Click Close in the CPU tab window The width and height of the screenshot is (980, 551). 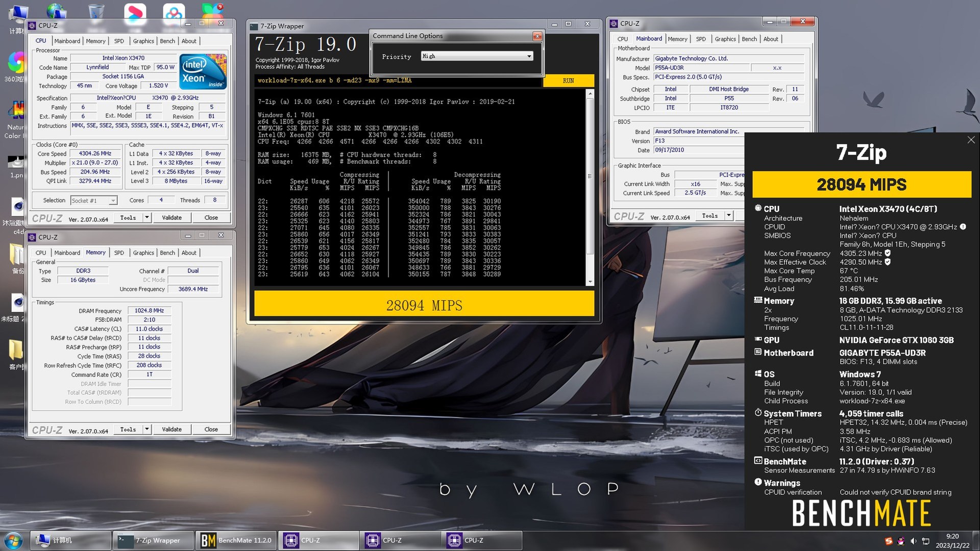pyautogui.click(x=211, y=217)
